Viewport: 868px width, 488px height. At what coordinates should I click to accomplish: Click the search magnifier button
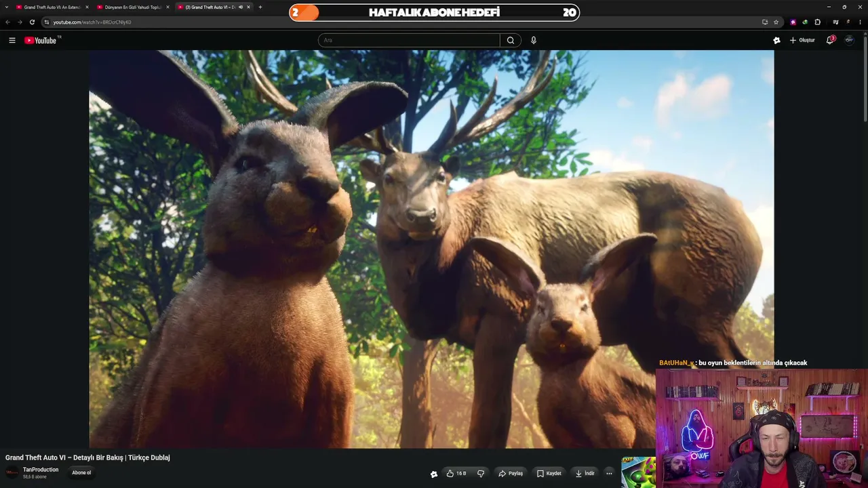click(511, 40)
